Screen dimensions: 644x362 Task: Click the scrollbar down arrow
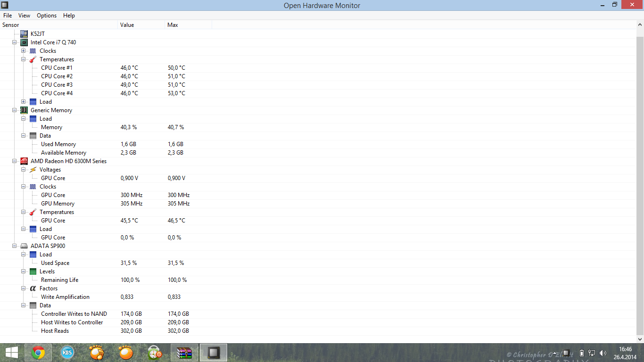pyautogui.click(x=640, y=339)
